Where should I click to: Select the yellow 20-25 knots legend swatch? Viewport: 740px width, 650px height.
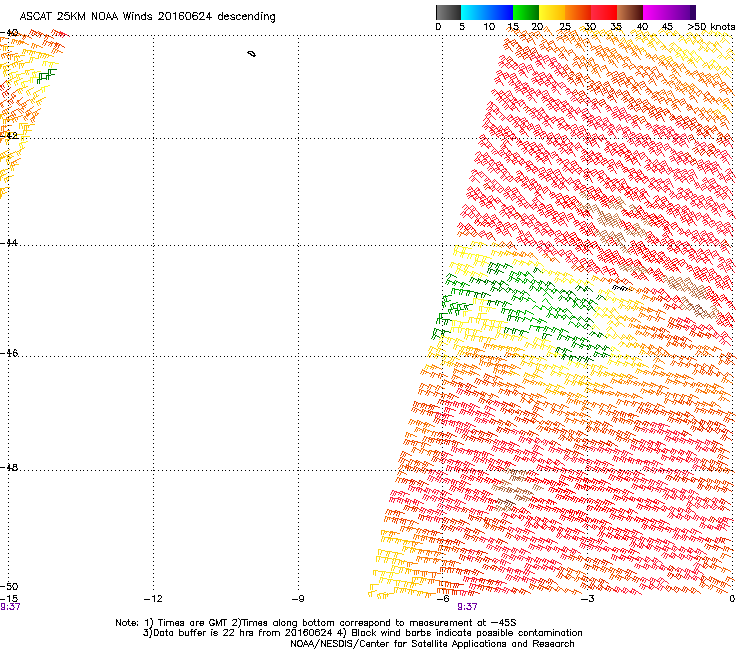pyautogui.click(x=552, y=12)
